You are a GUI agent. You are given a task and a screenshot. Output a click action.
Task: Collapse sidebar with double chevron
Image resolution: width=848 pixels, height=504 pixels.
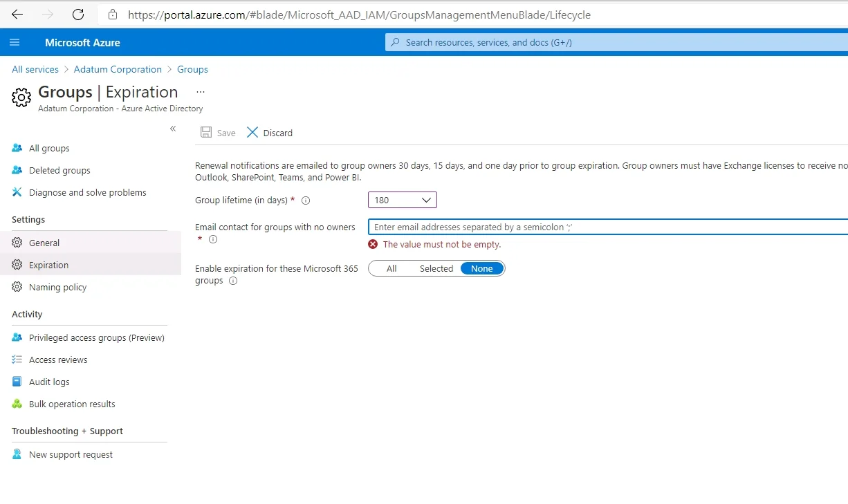(173, 129)
